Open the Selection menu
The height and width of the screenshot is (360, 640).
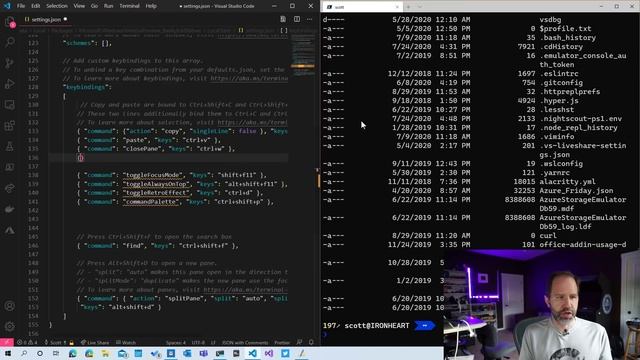coord(57,6)
